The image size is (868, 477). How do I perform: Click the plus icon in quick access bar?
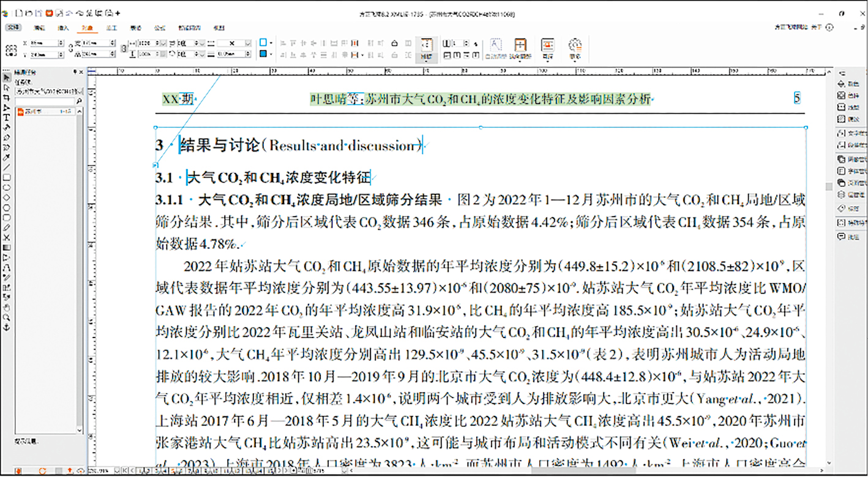pyautogui.click(x=118, y=13)
